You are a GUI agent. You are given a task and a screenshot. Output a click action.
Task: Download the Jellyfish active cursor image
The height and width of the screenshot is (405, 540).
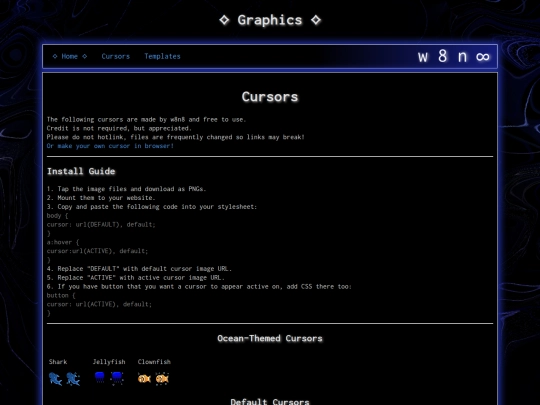(117, 378)
